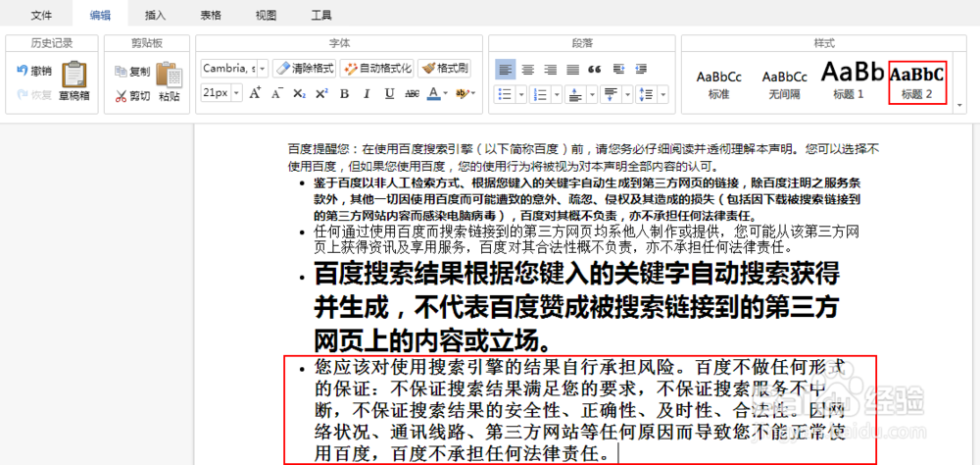Toggle strikethrough ABC formatting

point(412,93)
